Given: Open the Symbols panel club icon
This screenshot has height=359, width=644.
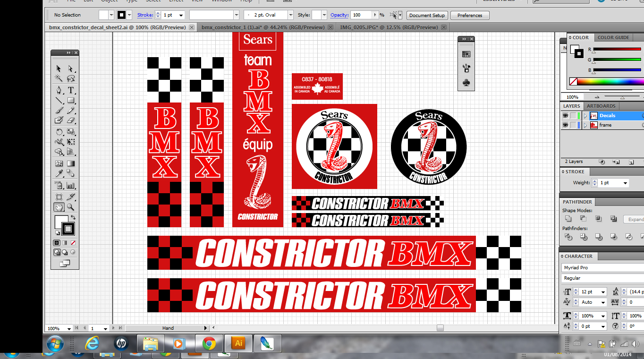Looking at the screenshot, I should pos(466,83).
